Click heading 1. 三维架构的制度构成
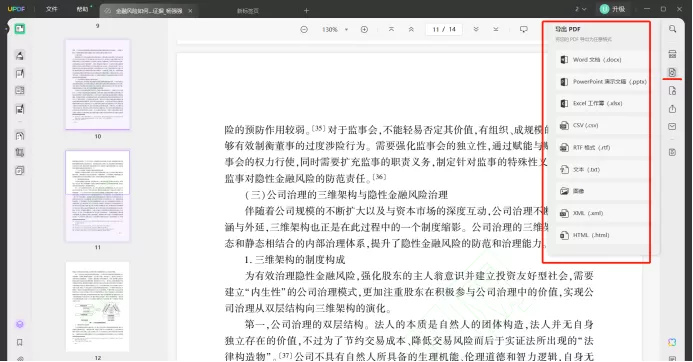The width and height of the screenshot is (693, 362). (295, 259)
